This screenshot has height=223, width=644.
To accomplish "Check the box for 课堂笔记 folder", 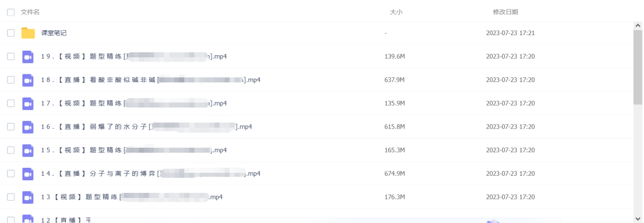I will click(11, 33).
